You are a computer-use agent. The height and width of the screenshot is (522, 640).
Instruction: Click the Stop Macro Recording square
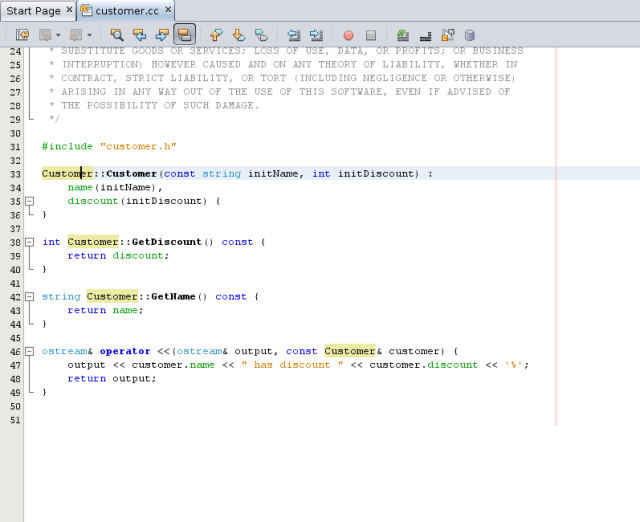(x=371, y=36)
